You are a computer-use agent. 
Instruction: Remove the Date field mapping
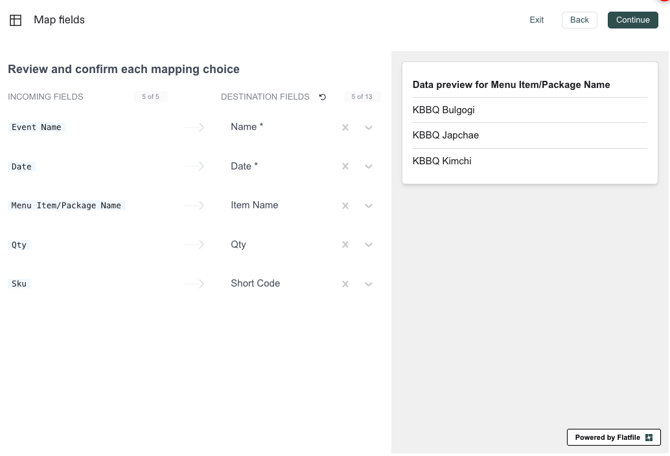pyautogui.click(x=345, y=167)
